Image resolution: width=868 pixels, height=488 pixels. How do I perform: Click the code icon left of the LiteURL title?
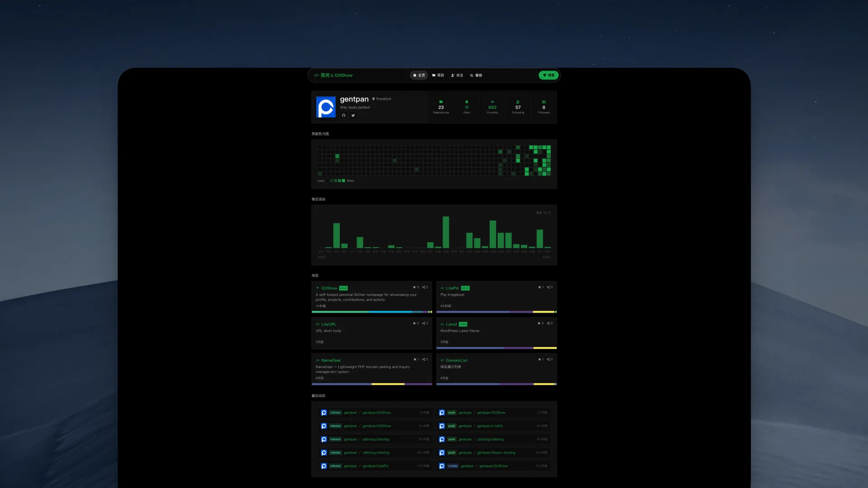tap(318, 324)
